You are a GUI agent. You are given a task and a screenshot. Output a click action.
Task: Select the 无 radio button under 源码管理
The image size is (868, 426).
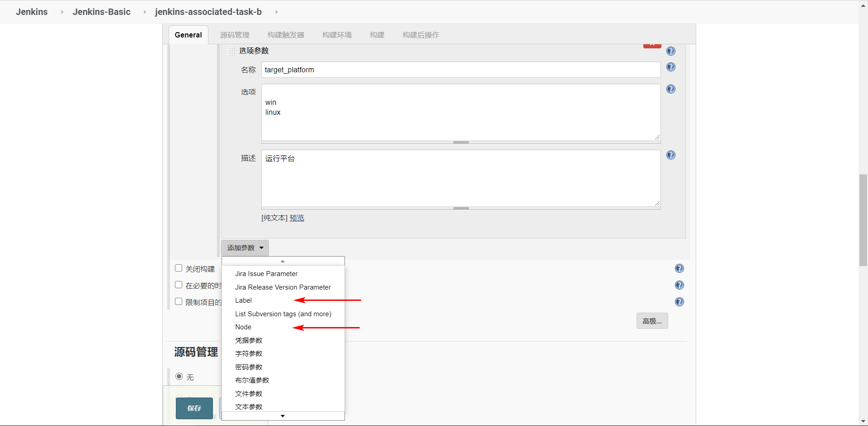(179, 376)
